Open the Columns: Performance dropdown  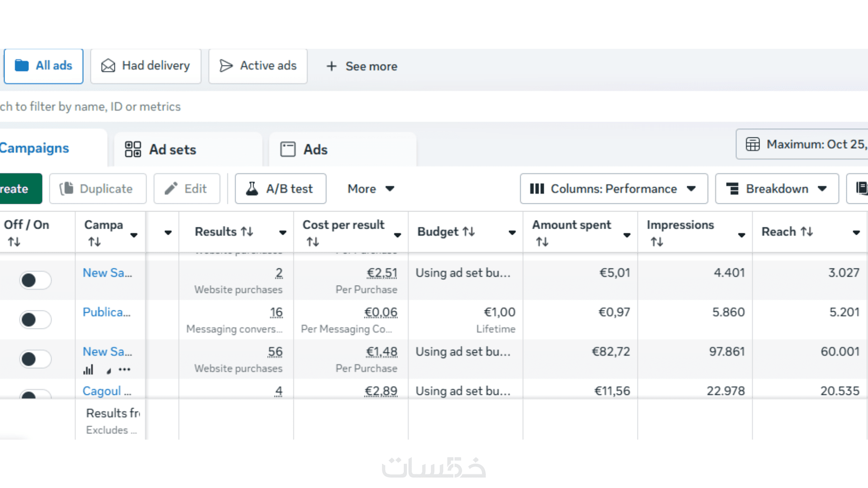point(613,189)
